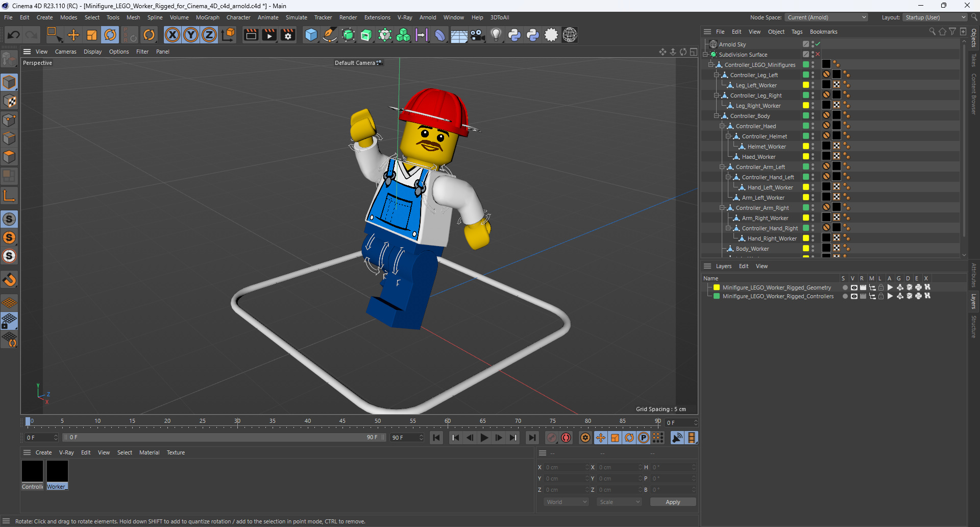Go to the start of animation
980x527 pixels.
click(436, 438)
